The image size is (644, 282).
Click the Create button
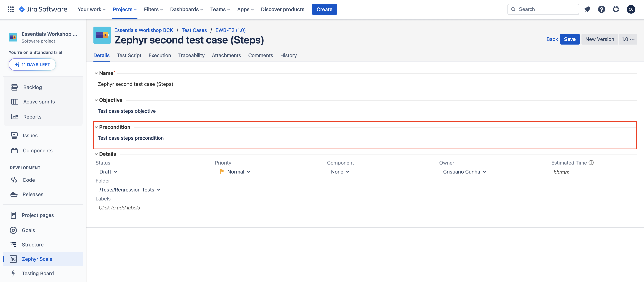tap(324, 9)
